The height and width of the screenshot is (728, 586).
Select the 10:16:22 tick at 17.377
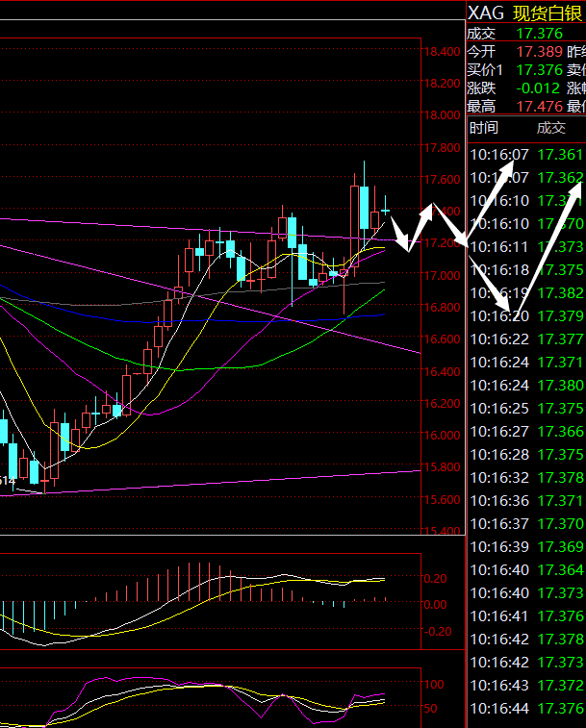click(526, 339)
